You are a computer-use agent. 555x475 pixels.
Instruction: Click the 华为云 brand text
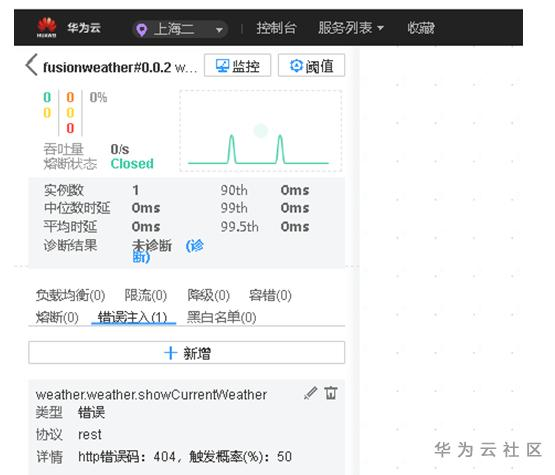tap(84, 28)
